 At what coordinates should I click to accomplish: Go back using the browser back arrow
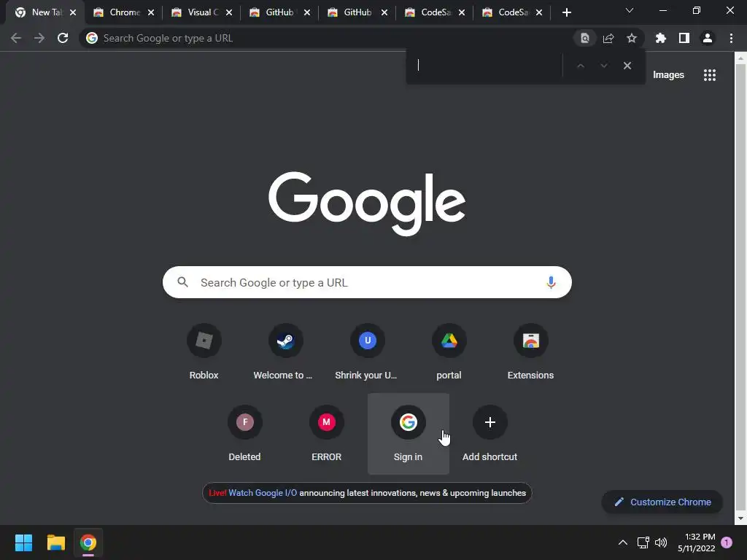pos(16,38)
